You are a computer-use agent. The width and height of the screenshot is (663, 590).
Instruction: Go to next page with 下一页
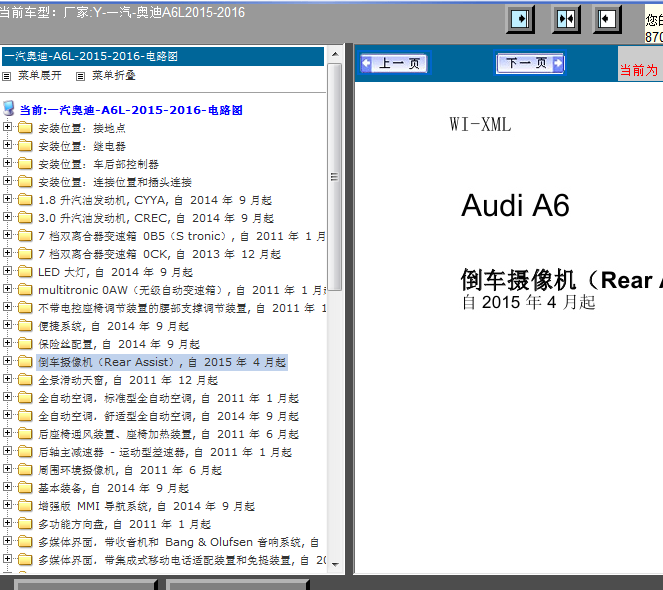530,63
